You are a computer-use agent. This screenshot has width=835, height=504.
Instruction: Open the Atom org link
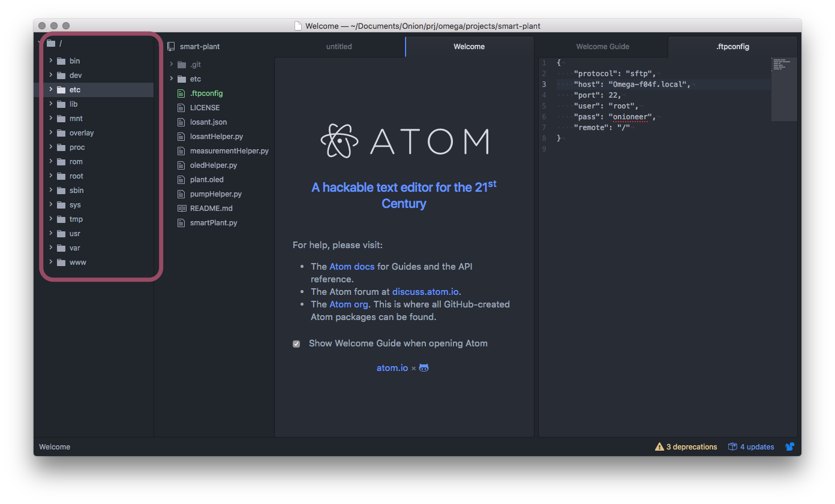click(x=349, y=304)
